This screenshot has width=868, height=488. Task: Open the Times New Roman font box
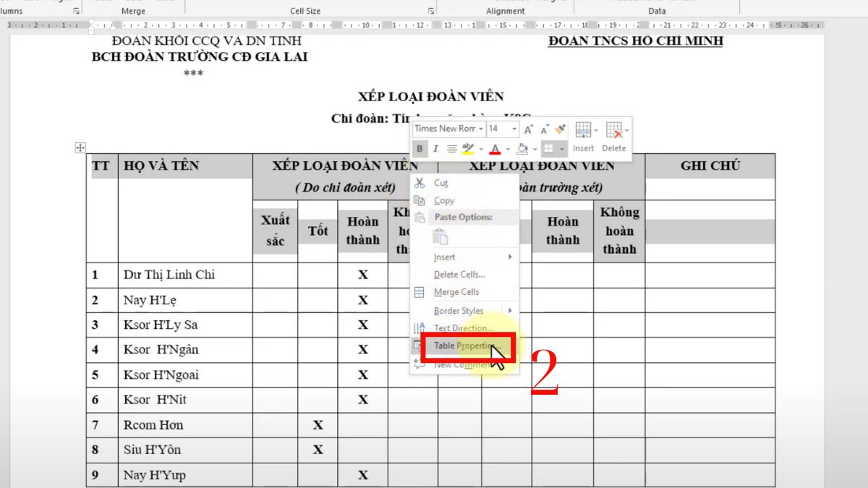click(x=448, y=129)
